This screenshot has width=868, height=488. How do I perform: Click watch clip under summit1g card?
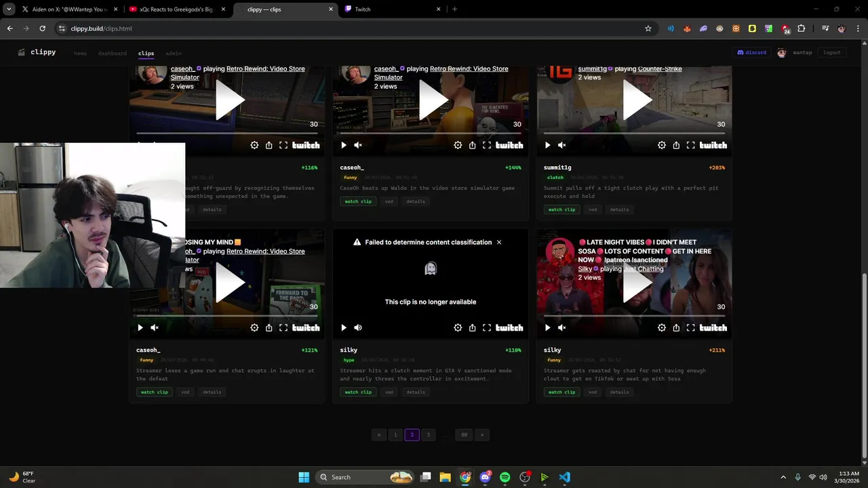[561, 209]
